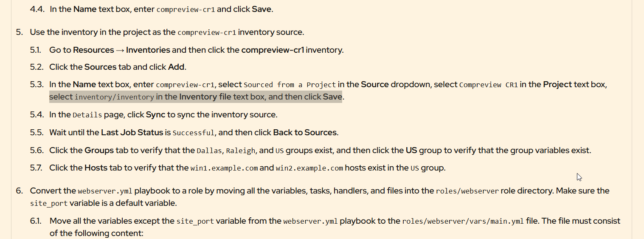Click the Details code text in step 5.4
The height and width of the screenshot is (239, 644).
tap(87, 115)
